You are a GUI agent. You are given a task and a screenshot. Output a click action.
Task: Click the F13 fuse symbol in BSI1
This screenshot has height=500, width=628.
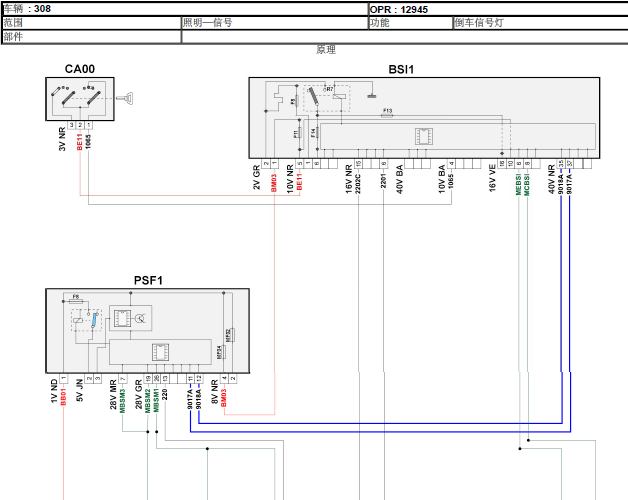(387, 116)
